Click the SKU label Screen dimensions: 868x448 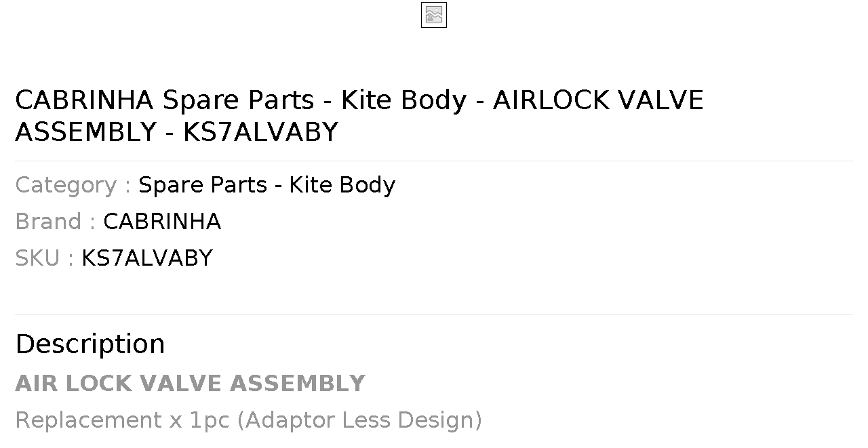[44, 258]
